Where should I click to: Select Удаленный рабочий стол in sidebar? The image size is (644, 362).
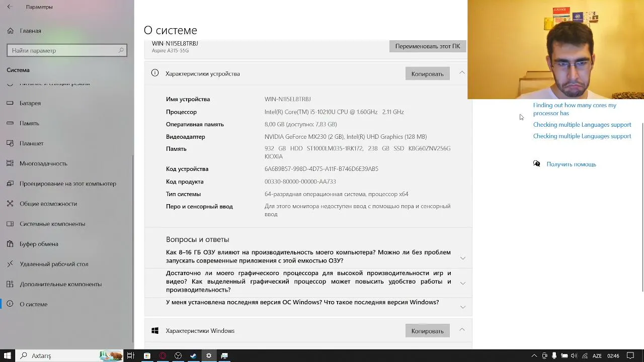[x=54, y=264]
